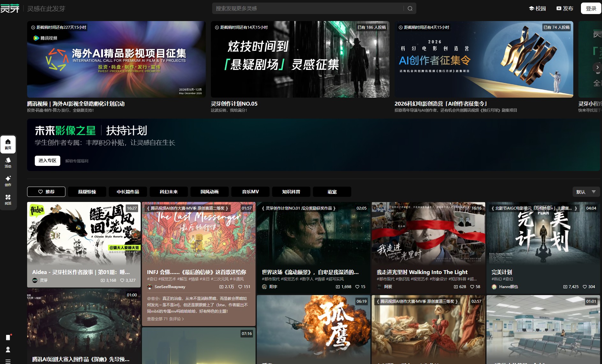Click the heart icon on 流动履景 card

click(x=357, y=287)
